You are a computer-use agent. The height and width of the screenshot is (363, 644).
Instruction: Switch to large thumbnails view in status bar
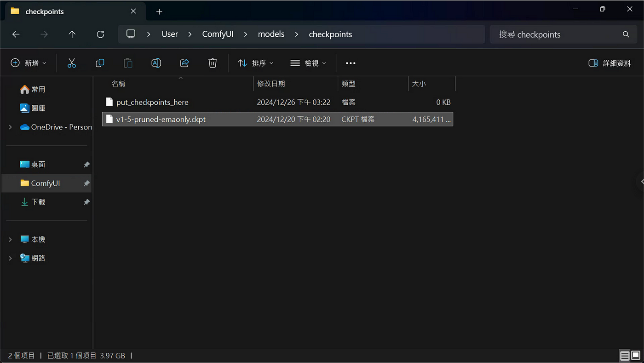pyautogui.click(x=636, y=355)
